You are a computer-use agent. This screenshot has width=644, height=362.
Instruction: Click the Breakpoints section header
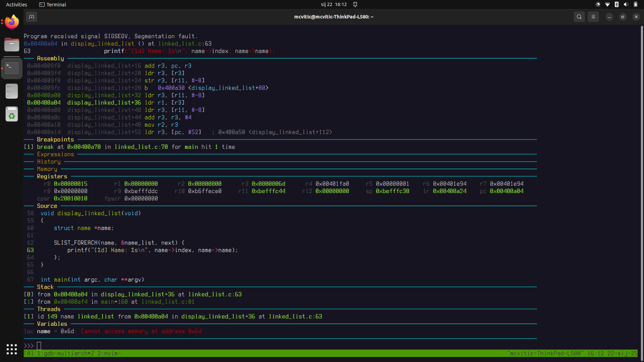[x=56, y=140]
